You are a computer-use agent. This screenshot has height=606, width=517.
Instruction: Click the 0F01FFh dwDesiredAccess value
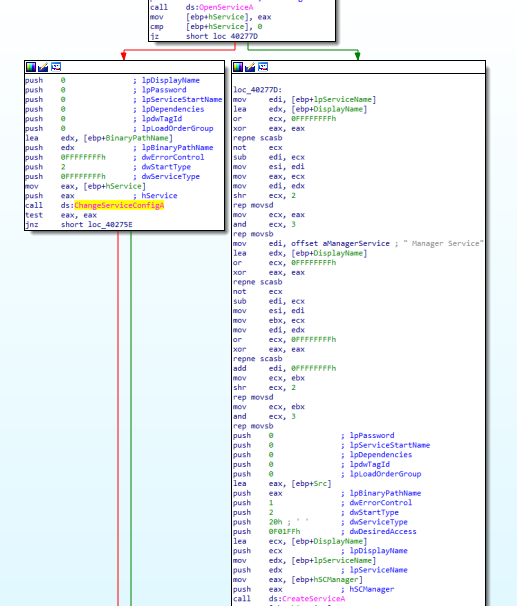click(x=284, y=531)
